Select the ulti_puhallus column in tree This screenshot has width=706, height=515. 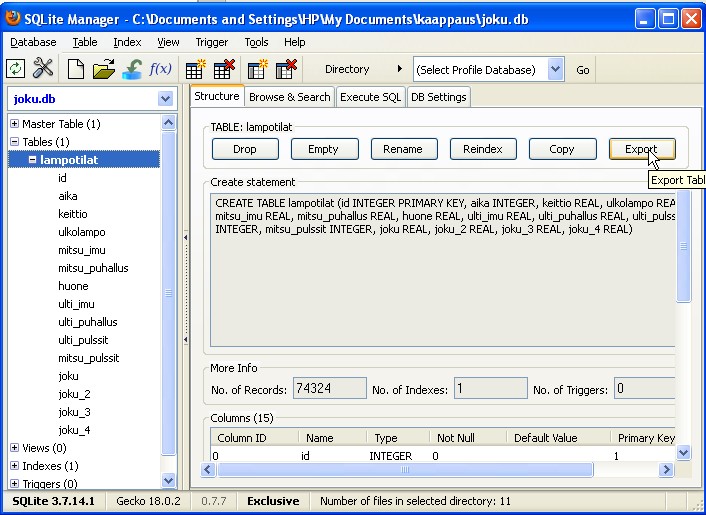point(87,322)
